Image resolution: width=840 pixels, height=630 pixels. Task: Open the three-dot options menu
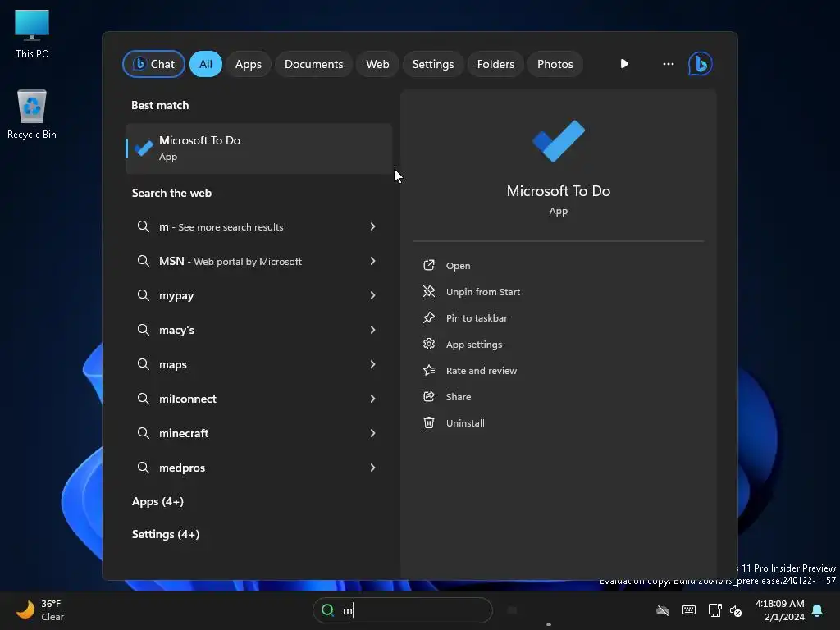pos(668,64)
